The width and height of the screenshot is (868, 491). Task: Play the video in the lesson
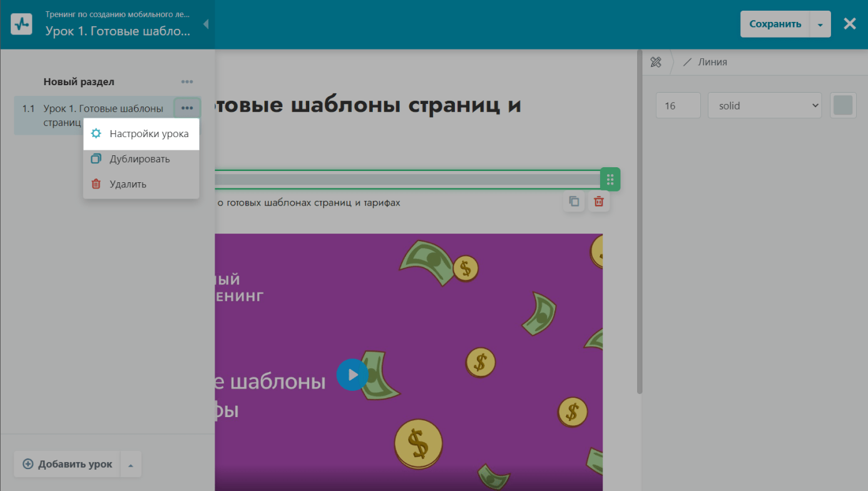tap(352, 375)
